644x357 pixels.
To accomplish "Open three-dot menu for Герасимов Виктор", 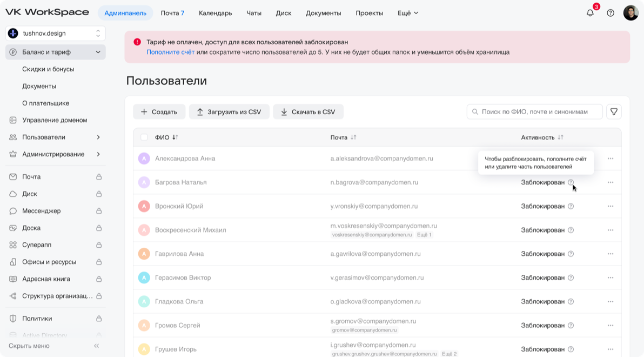I will coord(611,277).
